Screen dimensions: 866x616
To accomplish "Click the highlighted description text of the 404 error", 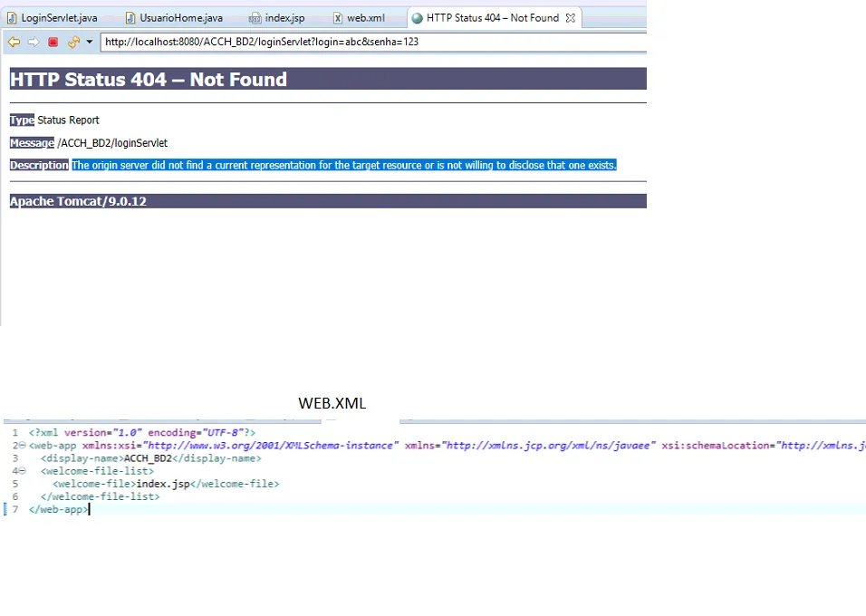I will [x=344, y=165].
